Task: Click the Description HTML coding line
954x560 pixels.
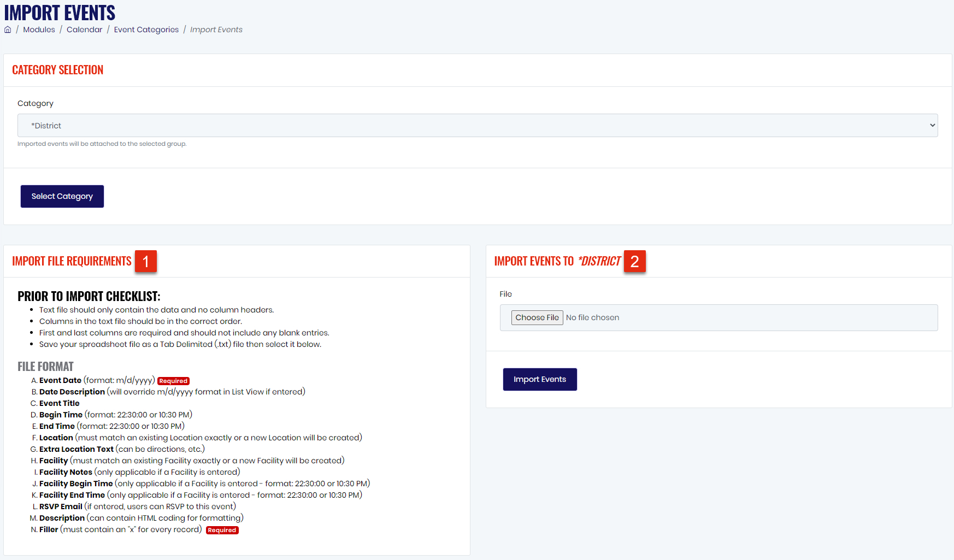Action: (x=142, y=518)
